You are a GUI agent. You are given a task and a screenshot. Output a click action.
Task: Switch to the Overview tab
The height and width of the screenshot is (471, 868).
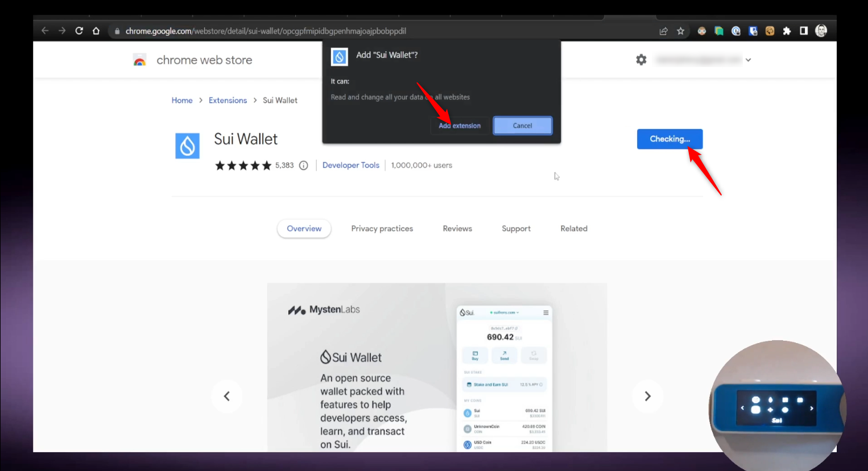point(304,229)
